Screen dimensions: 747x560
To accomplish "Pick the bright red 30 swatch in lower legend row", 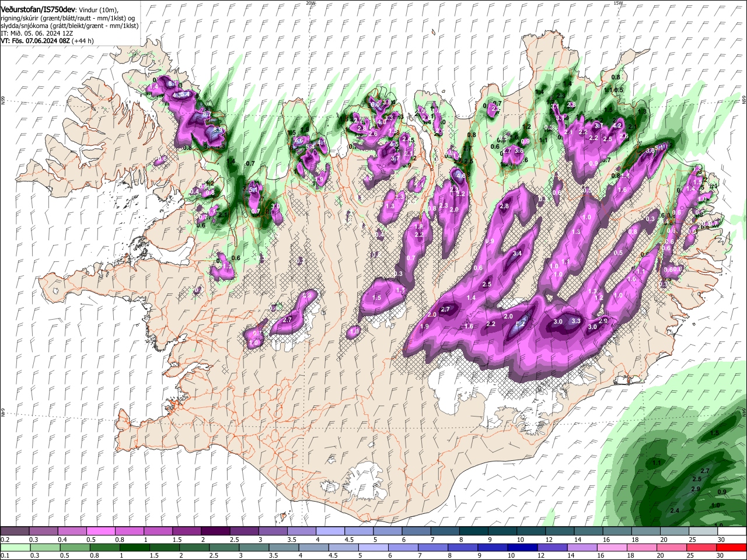I will [732, 547].
